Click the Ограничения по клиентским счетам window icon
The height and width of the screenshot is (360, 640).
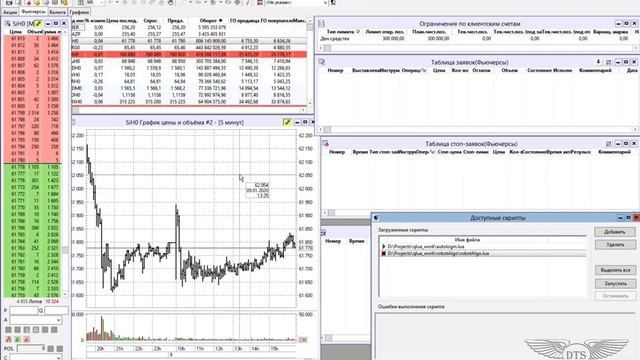coord(321,24)
